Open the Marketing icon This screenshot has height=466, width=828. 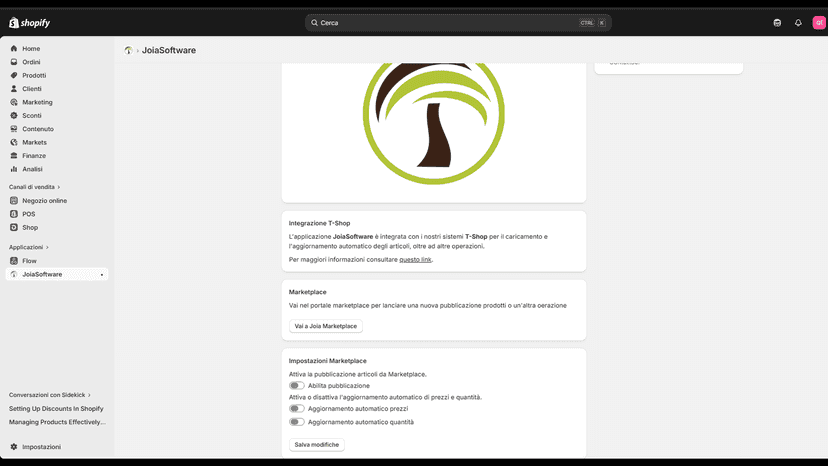[x=14, y=102]
